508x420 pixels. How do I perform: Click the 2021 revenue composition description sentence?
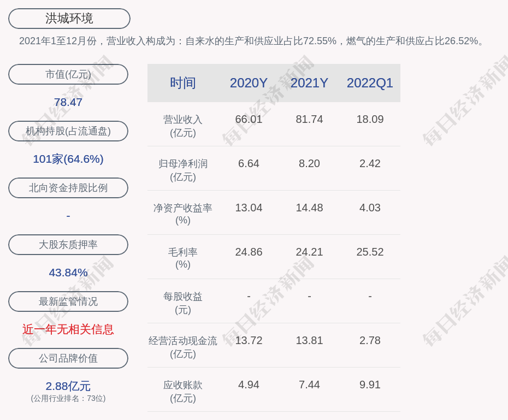pos(251,41)
